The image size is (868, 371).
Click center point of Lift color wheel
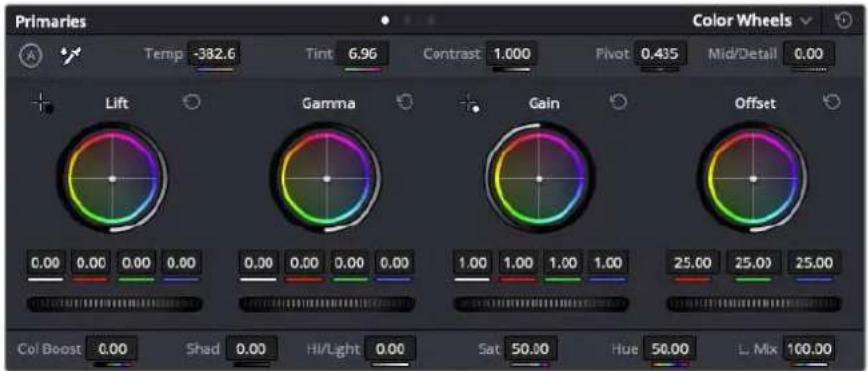112,179
